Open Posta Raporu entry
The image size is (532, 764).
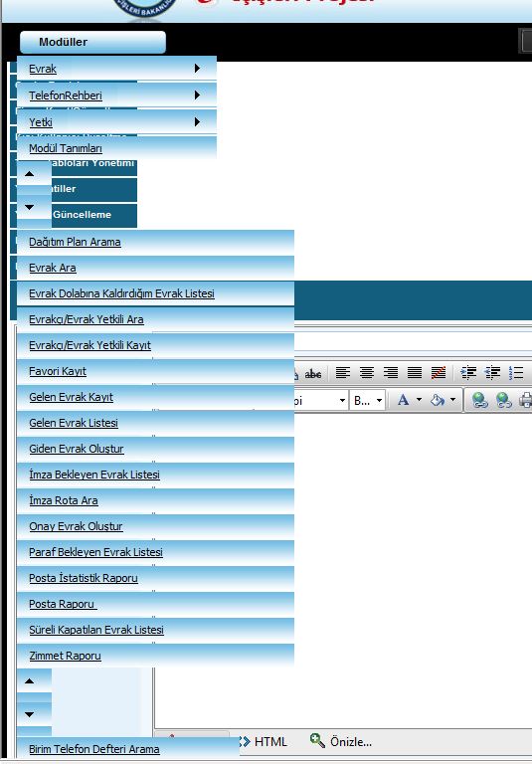click(155, 604)
